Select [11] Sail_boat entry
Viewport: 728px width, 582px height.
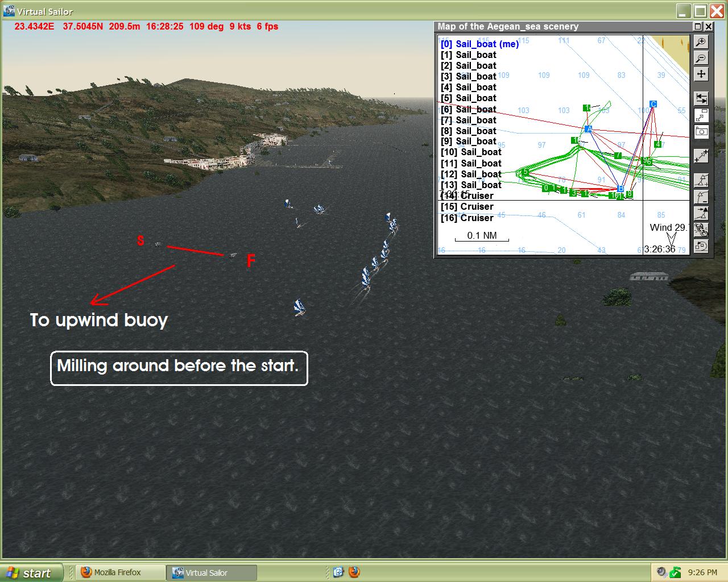click(471, 163)
